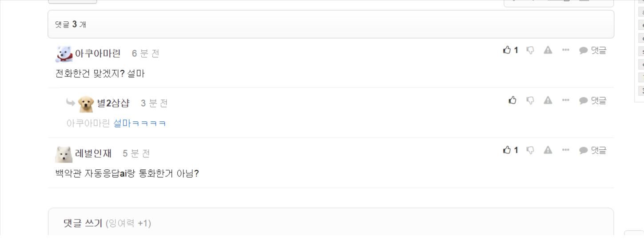Report 별2삼샵's reply via warning icon
Viewport: 644px width, 240px height.
(548, 100)
